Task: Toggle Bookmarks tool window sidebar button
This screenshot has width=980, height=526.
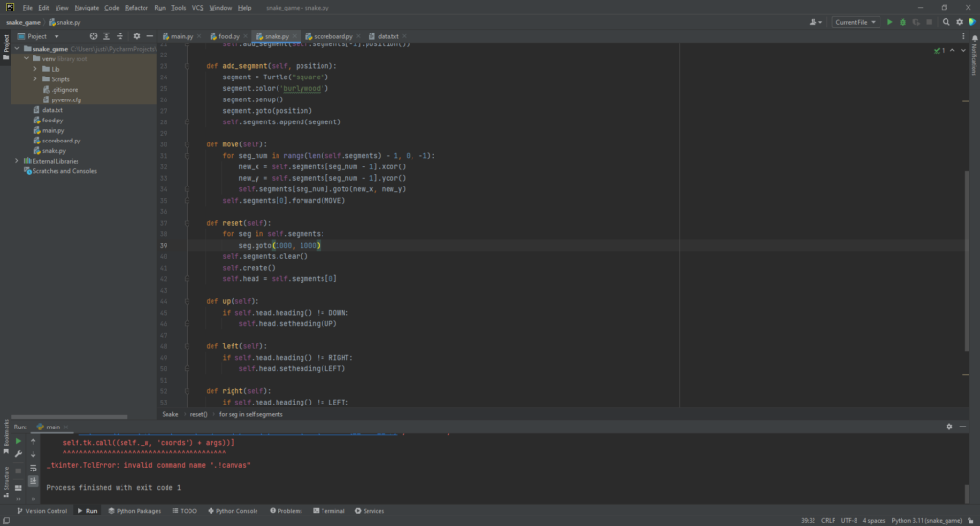Action: [6, 436]
